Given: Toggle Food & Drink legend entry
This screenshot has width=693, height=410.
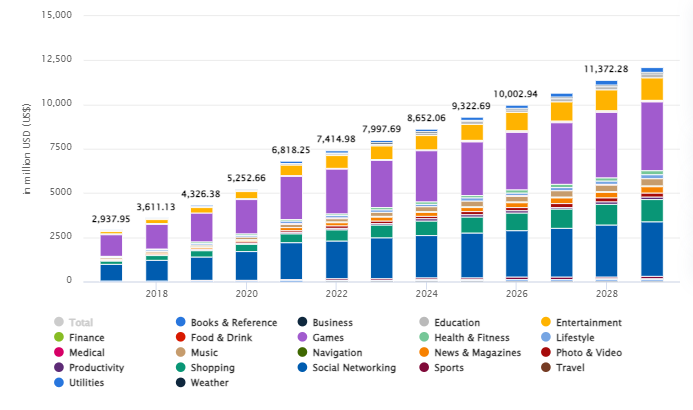Looking at the screenshot, I should tap(214, 337).
